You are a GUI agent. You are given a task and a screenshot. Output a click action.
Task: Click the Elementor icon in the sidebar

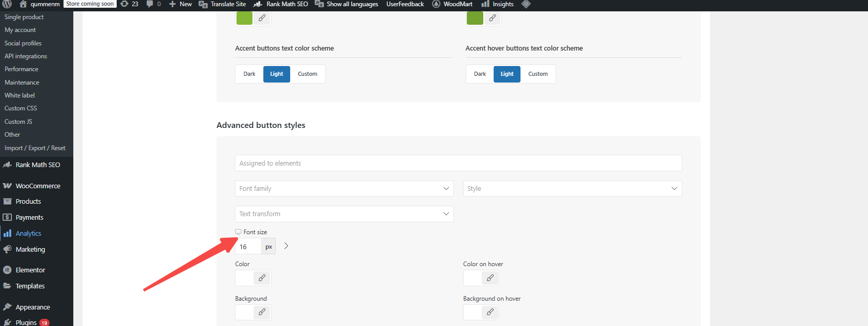tap(7, 270)
